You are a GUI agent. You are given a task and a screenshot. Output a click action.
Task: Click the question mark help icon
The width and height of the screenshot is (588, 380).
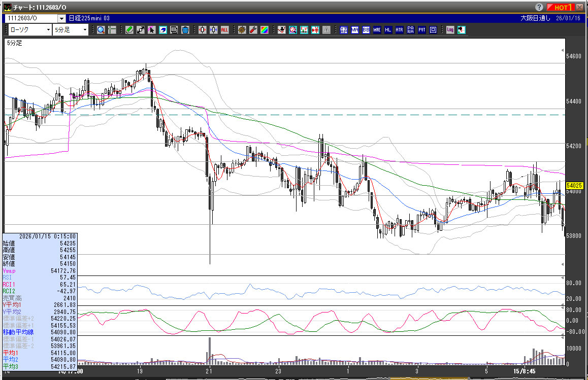coord(539,7)
